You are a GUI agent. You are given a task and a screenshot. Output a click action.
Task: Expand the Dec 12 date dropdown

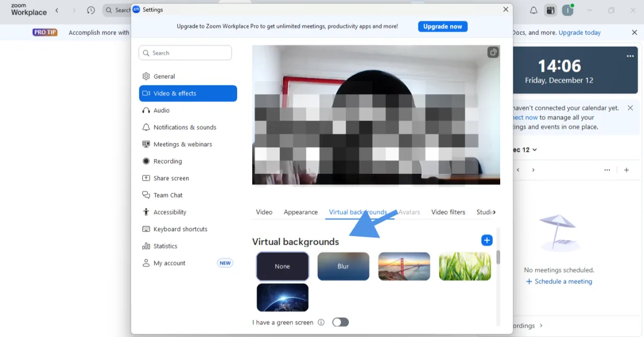click(534, 150)
